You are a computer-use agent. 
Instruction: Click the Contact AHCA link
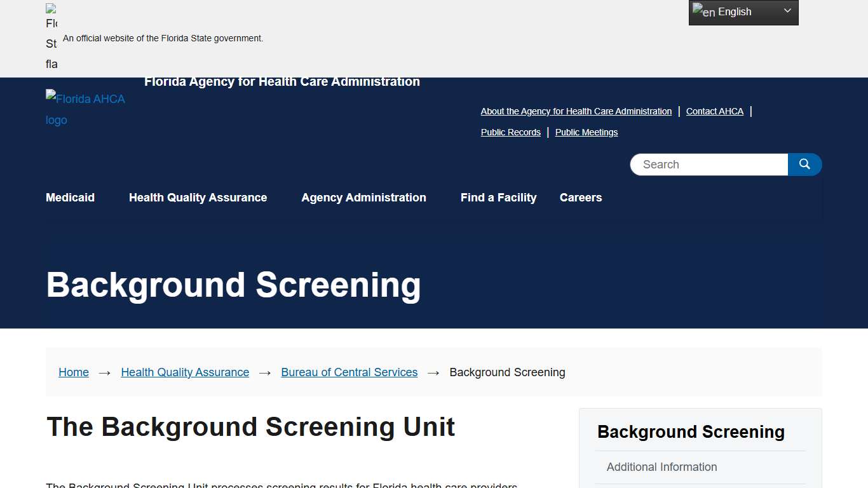click(714, 111)
